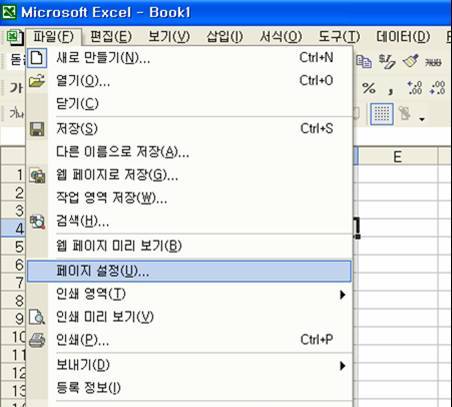The width and height of the screenshot is (452, 407).
Task: Select column E header
Action: point(397,156)
